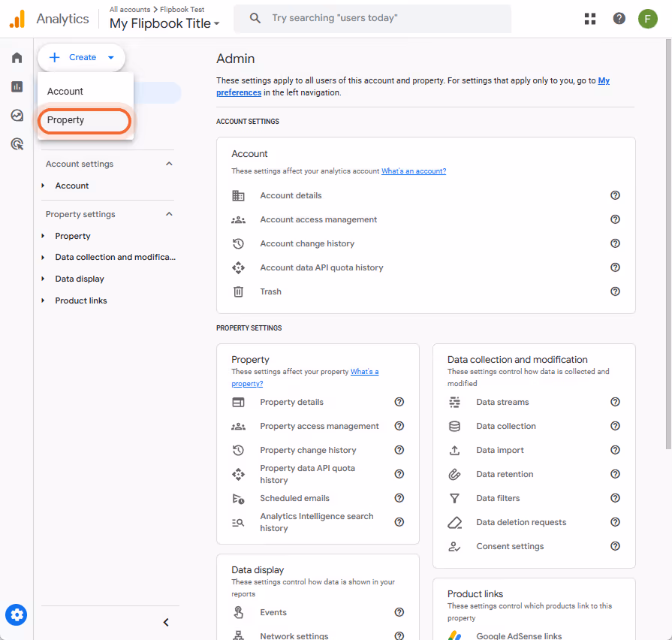Click the Data deletion requests eraser icon

point(454,523)
